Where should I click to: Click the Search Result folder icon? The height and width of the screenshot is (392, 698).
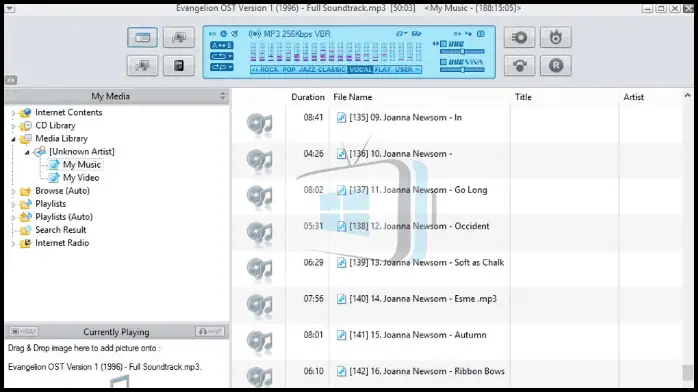26,230
